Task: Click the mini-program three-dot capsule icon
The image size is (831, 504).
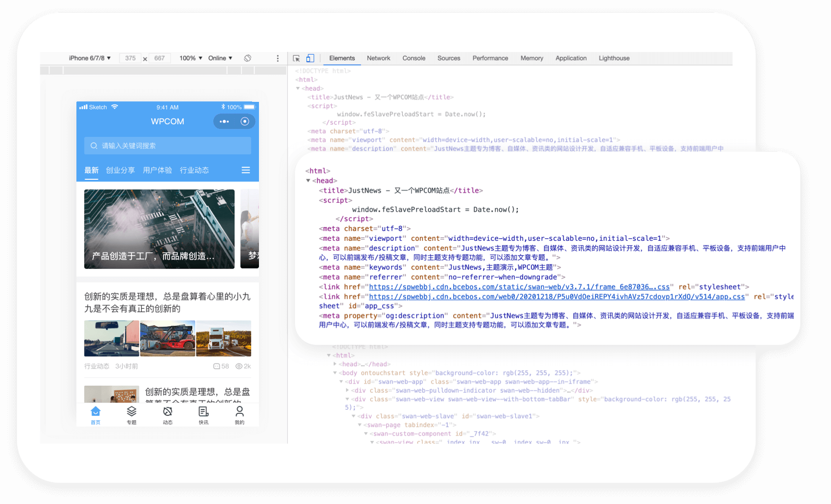Action: (224, 121)
